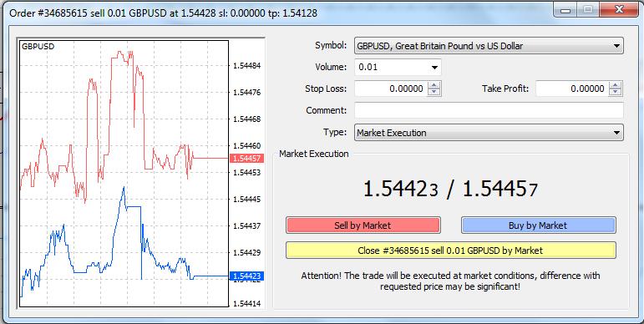Screen dimensions: 644x324
Task: Click the Attention warning message text
Action: (x=450, y=281)
